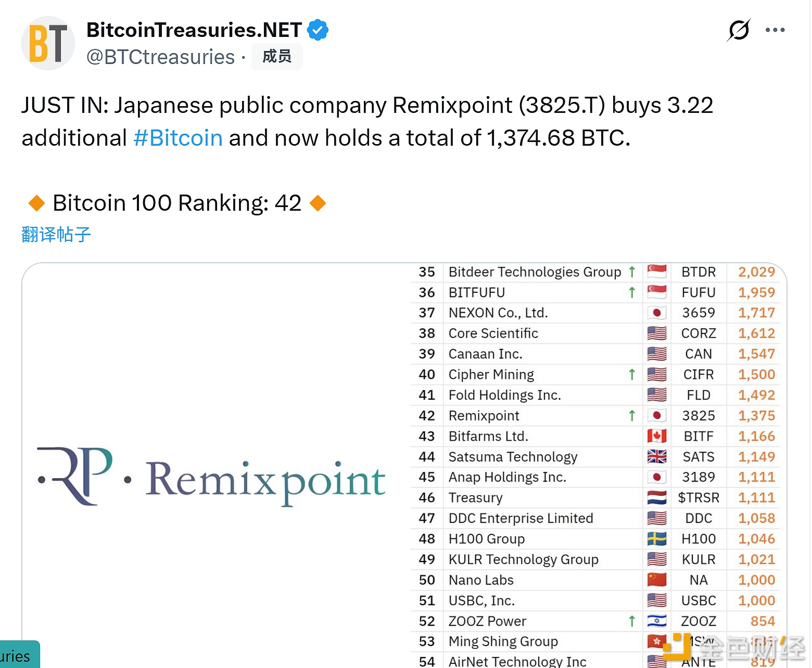Click the blue verified badge

(318, 30)
